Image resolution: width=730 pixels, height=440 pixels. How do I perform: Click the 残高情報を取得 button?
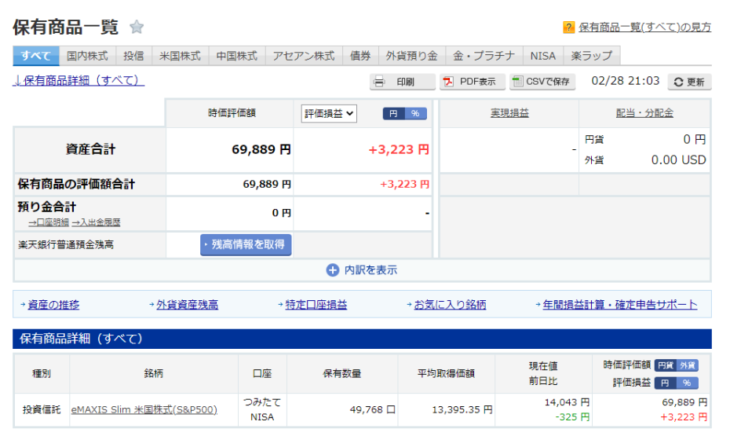(x=245, y=244)
